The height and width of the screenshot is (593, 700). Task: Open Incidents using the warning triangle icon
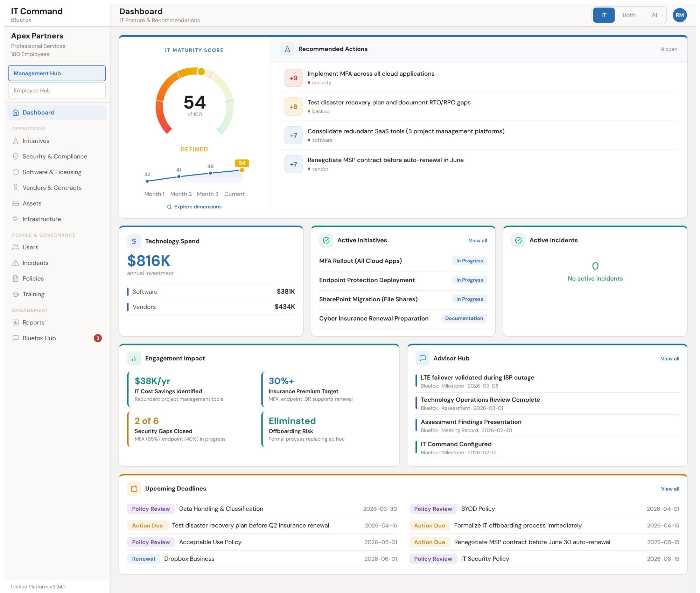(15, 263)
